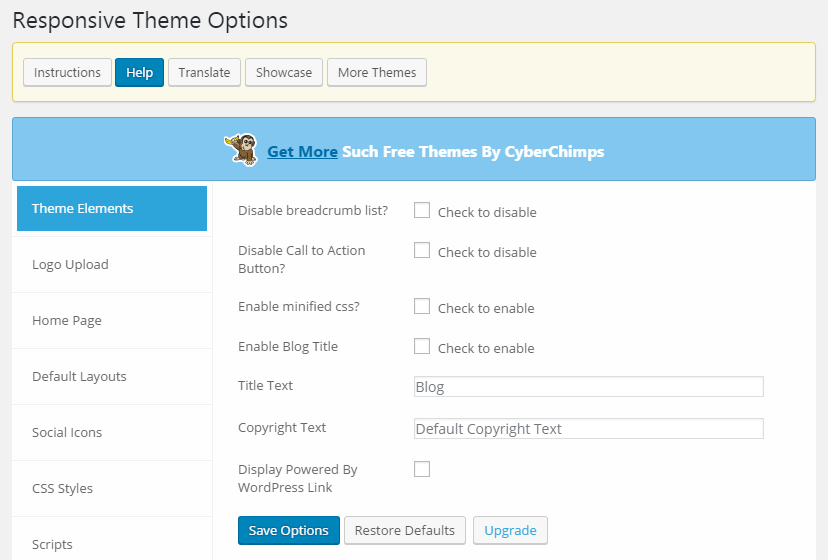
Task: Toggle the Enable Blog Title checkbox
Action: (x=422, y=347)
